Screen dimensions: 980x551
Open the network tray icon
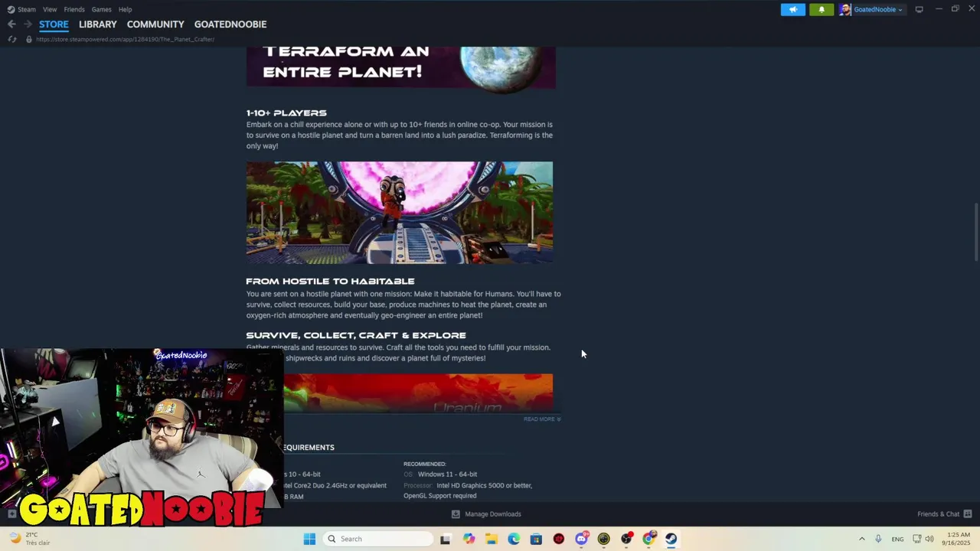[917, 539]
